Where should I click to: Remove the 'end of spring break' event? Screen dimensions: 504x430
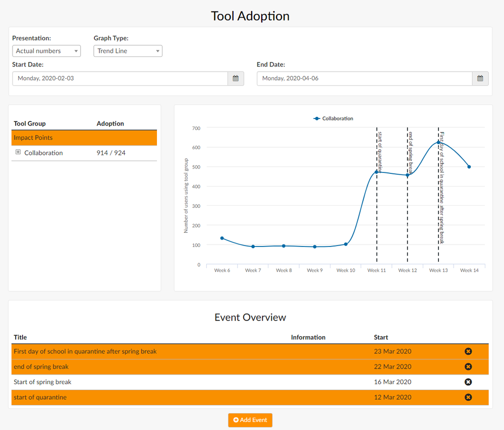[468, 366]
